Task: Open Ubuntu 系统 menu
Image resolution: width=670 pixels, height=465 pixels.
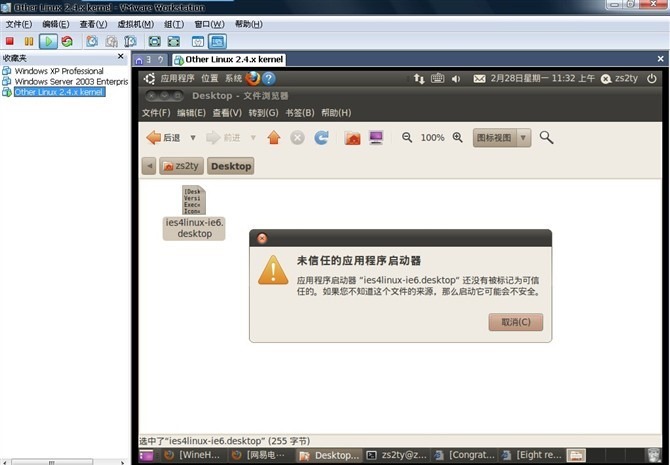Action: pyautogui.click(x=233, y=79)
